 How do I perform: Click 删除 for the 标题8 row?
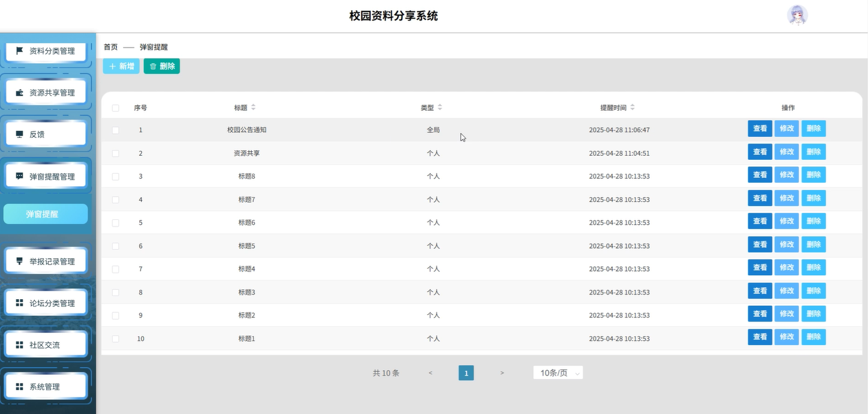click(x=813, y=175)
